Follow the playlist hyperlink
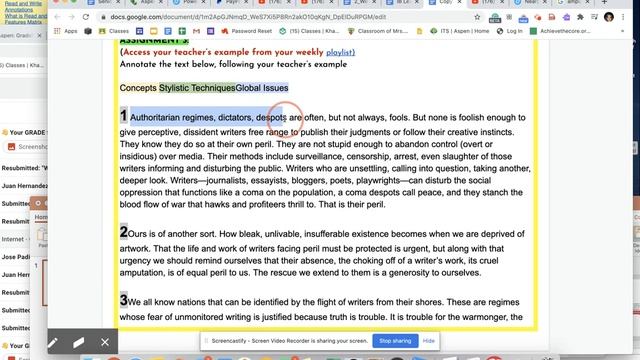This screenshot has width=640, height=360. click(x=340, y=52)
